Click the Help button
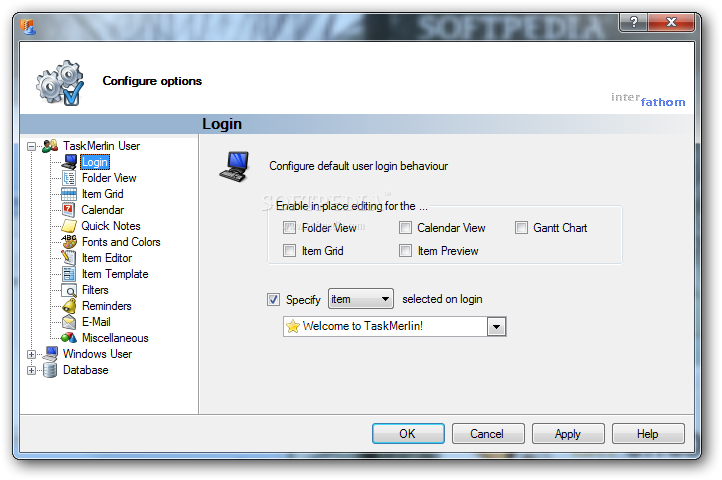 [x=648, y=433]
